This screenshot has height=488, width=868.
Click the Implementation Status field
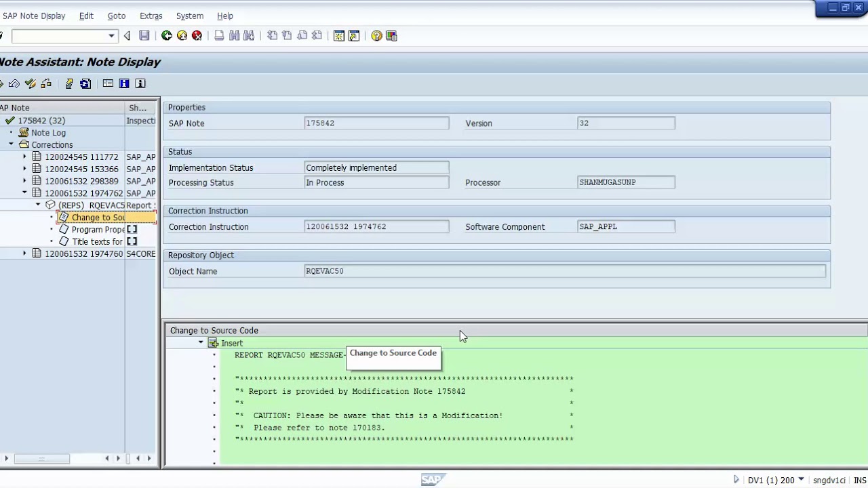376,168
